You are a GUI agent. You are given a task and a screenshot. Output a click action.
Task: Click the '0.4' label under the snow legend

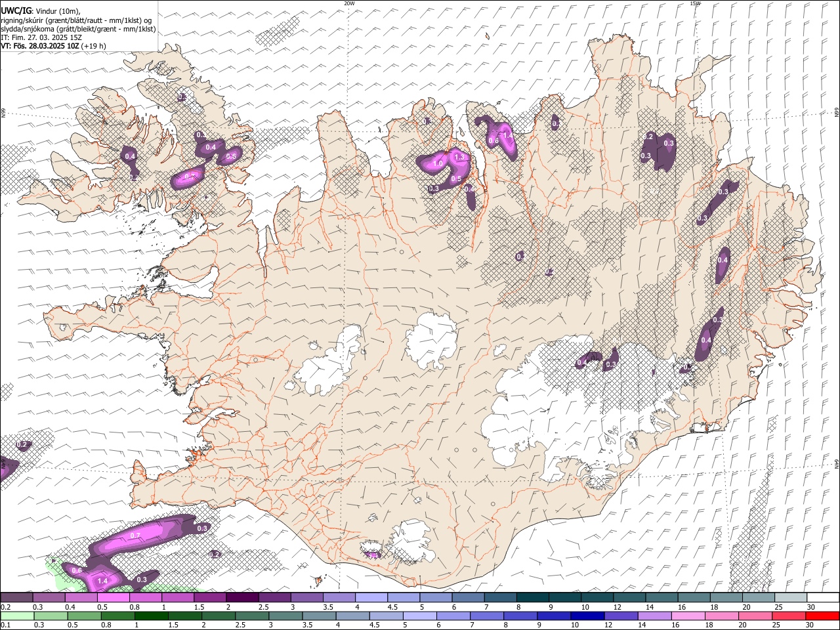71,607
